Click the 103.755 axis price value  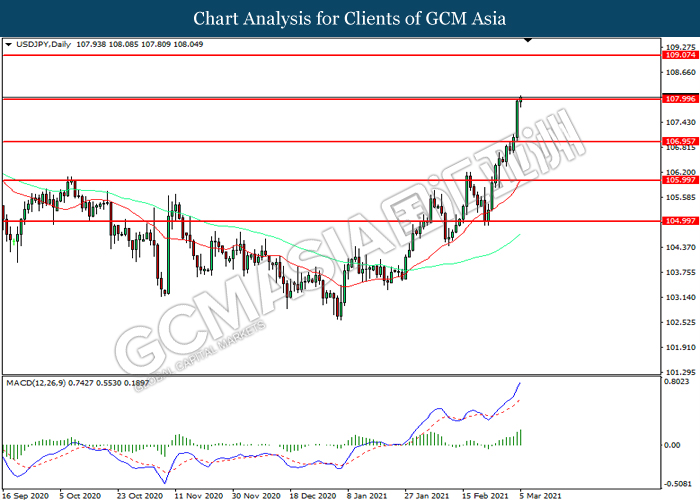[680, 272]
